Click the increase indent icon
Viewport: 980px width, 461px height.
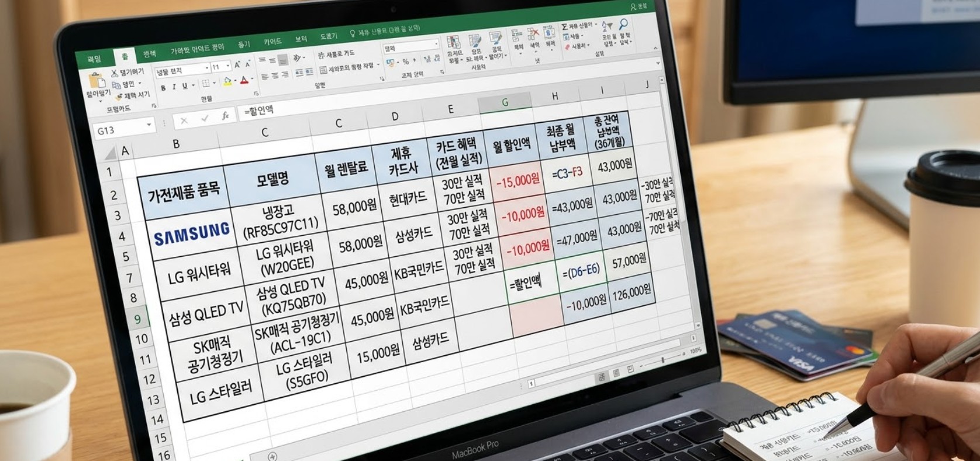[x=309, y=72]
